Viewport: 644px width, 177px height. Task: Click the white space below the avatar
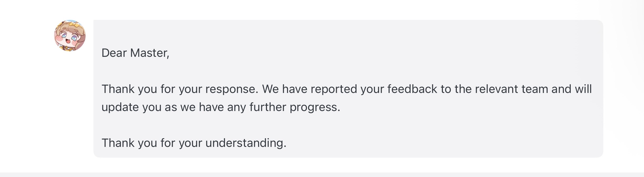70,105
